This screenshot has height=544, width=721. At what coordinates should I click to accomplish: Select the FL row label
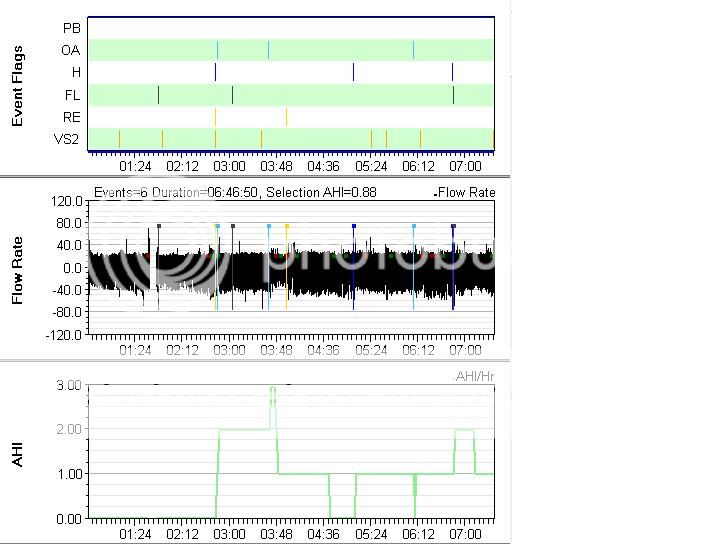pyautogui.click(x=72, y=94)
